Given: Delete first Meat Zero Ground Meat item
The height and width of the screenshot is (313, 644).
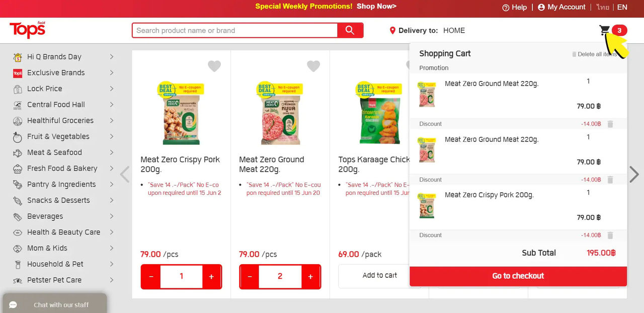Looking at the screenshot, I should (x=610, y=124).
